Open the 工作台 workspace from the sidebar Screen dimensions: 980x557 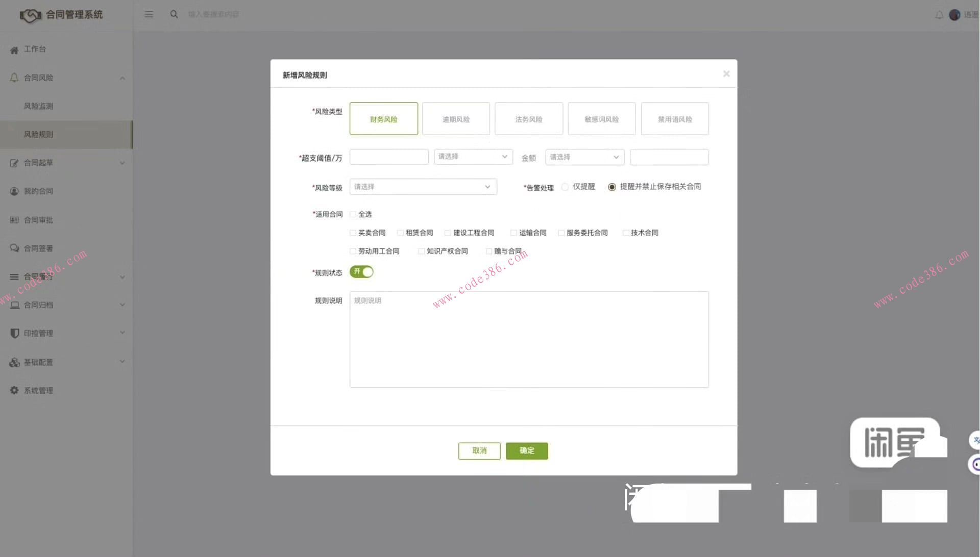[x=34, y=49]
